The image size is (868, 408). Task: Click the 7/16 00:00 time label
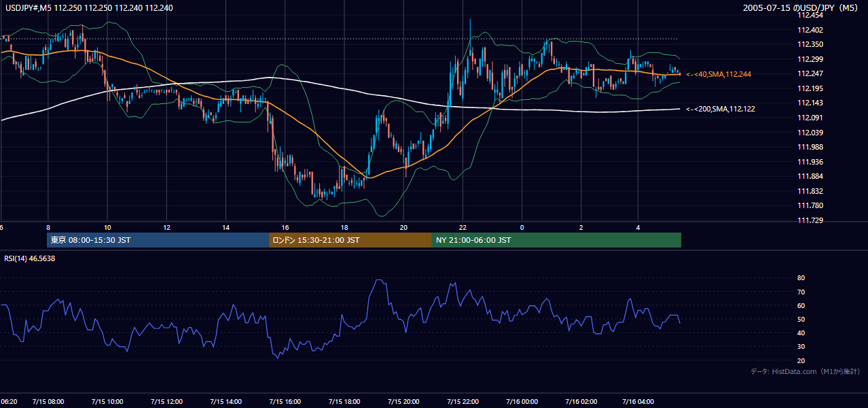522,402
